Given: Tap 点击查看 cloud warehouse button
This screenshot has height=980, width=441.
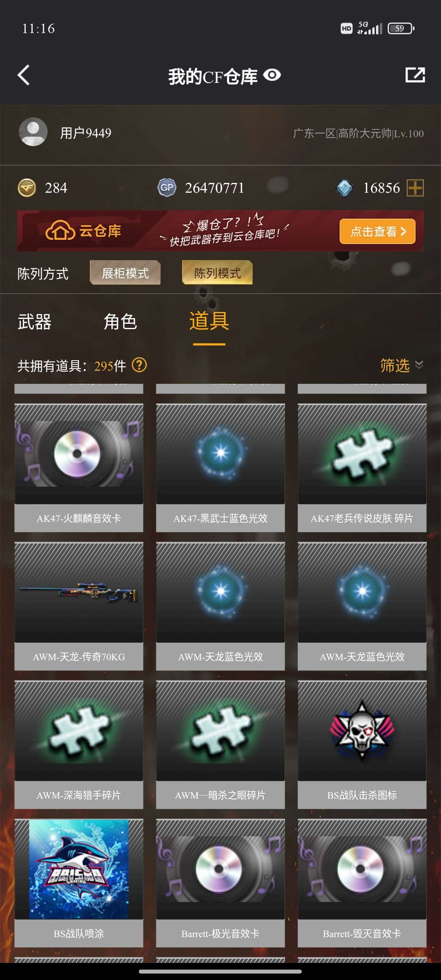Looking at the screenshot, I should click(x=377, y=232).
